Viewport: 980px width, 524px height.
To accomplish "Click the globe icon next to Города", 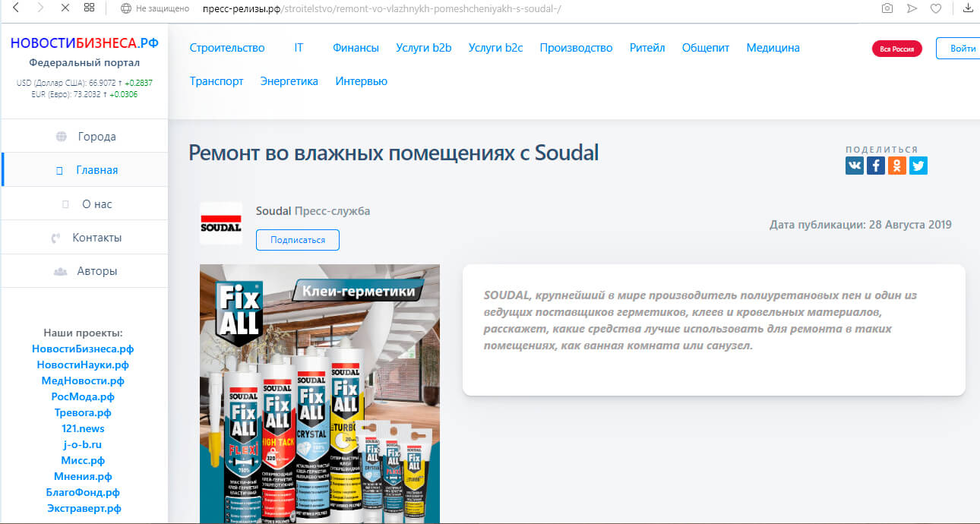I will 61,137.
